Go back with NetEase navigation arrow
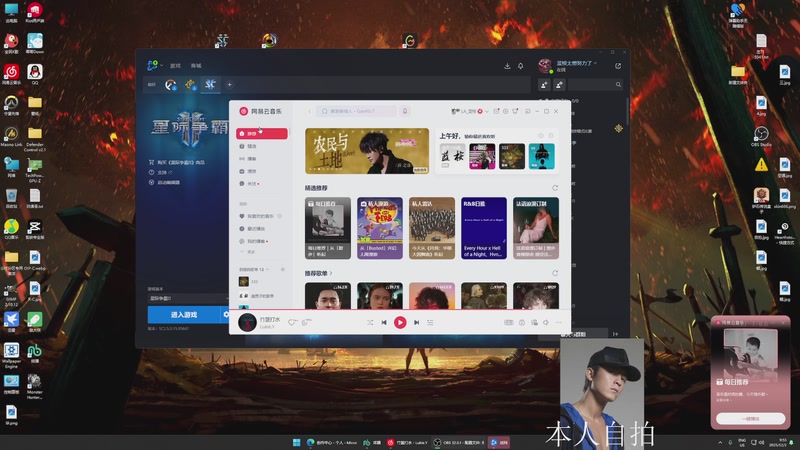The image size is (800, 450). click(309, 111)
